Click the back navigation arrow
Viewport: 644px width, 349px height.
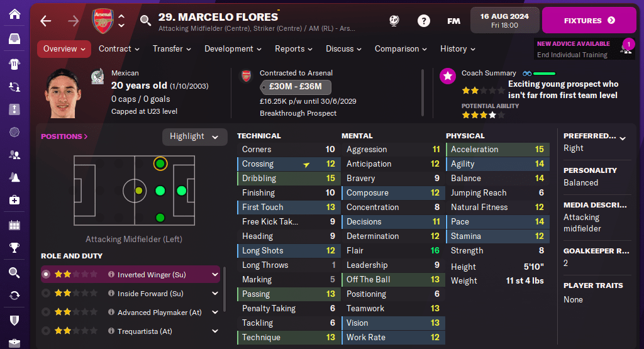(45, 21)
